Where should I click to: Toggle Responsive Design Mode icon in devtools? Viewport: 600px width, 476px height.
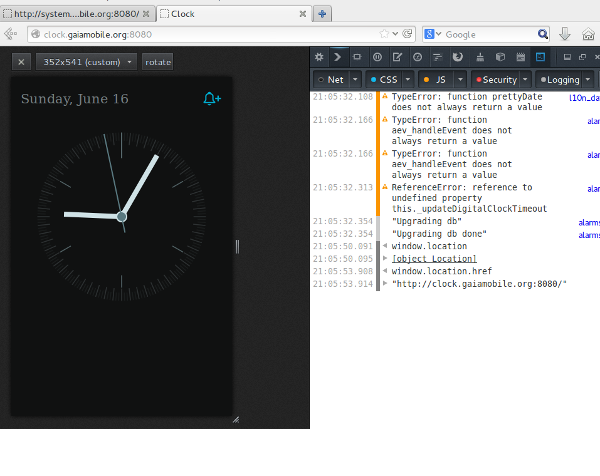coord(540,58)
